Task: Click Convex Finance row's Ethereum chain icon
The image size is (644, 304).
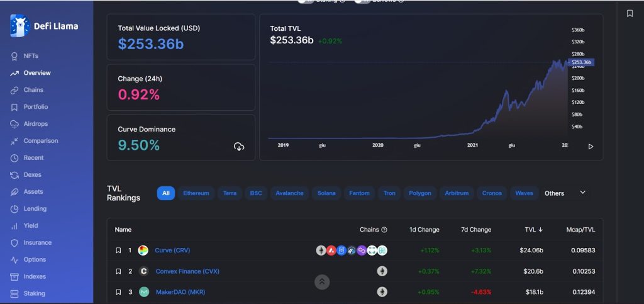Action: pos(382,271)
